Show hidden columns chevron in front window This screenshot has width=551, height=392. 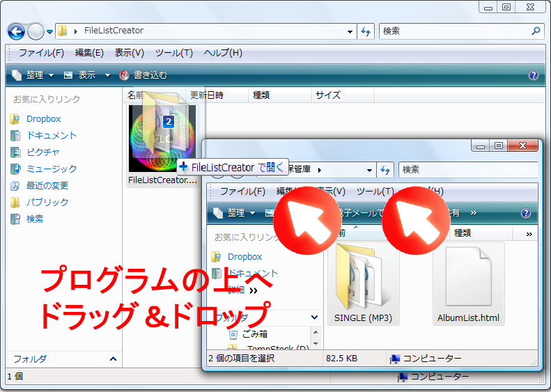click(x=529, y=234)
